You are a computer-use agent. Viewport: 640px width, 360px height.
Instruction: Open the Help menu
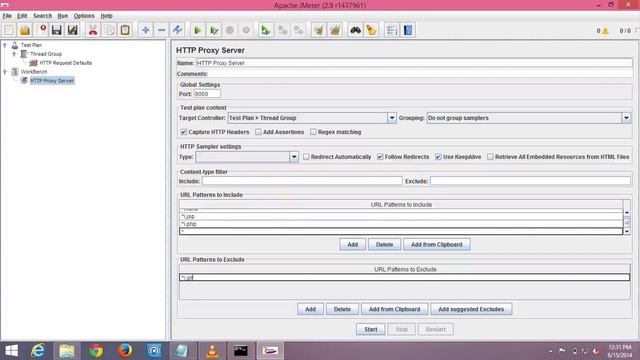coord(106,16)
